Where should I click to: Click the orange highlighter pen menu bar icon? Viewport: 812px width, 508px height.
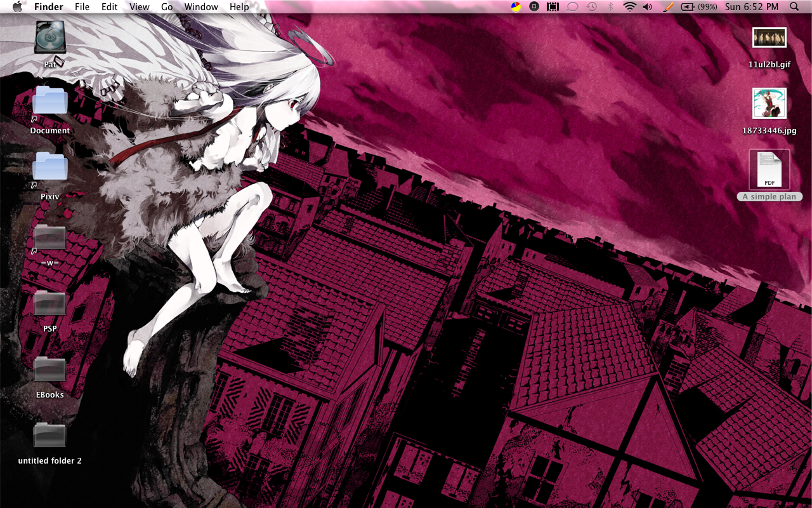point(668,7)
